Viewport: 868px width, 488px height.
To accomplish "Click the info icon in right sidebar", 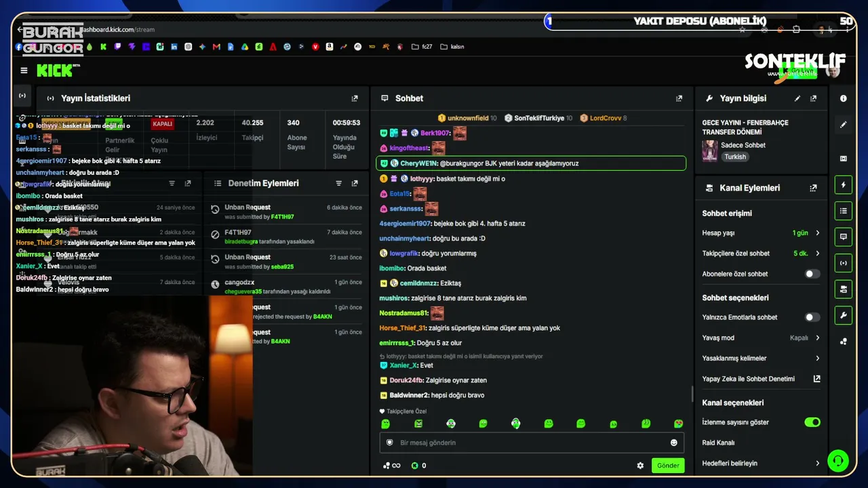I will point(844,98).
